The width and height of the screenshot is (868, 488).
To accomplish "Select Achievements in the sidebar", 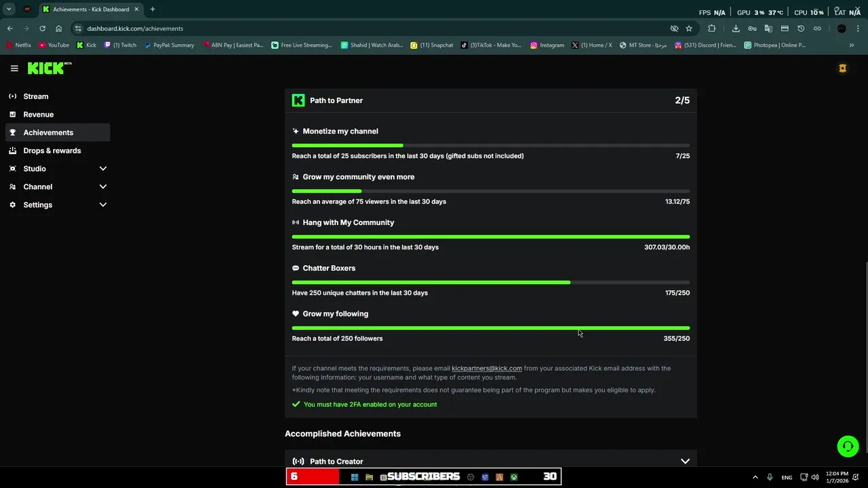I will click(58, 132).
